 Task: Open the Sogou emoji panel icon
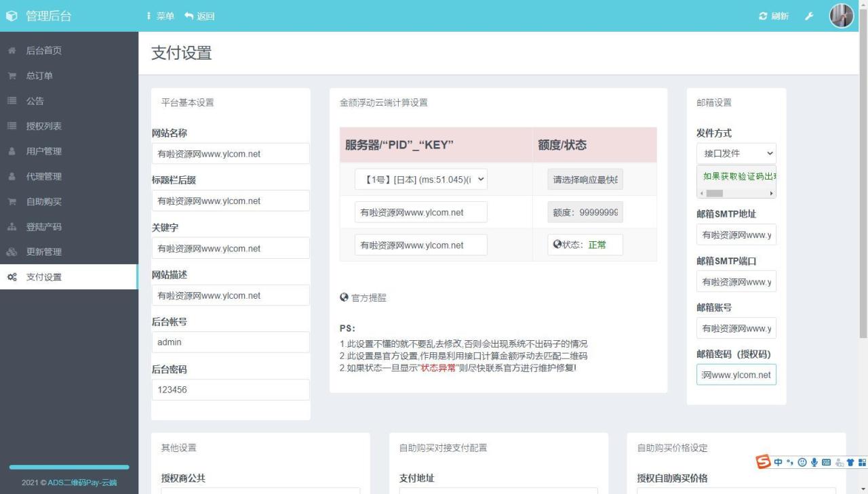[x=802, y=462]
